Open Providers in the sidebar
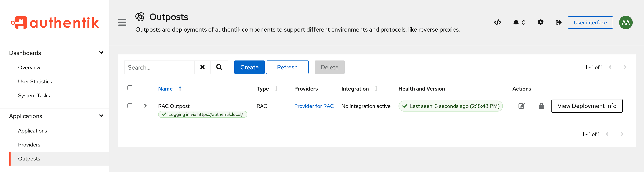Image resolution: width=644 pixels, height=172 pixels. pos(29,145)
